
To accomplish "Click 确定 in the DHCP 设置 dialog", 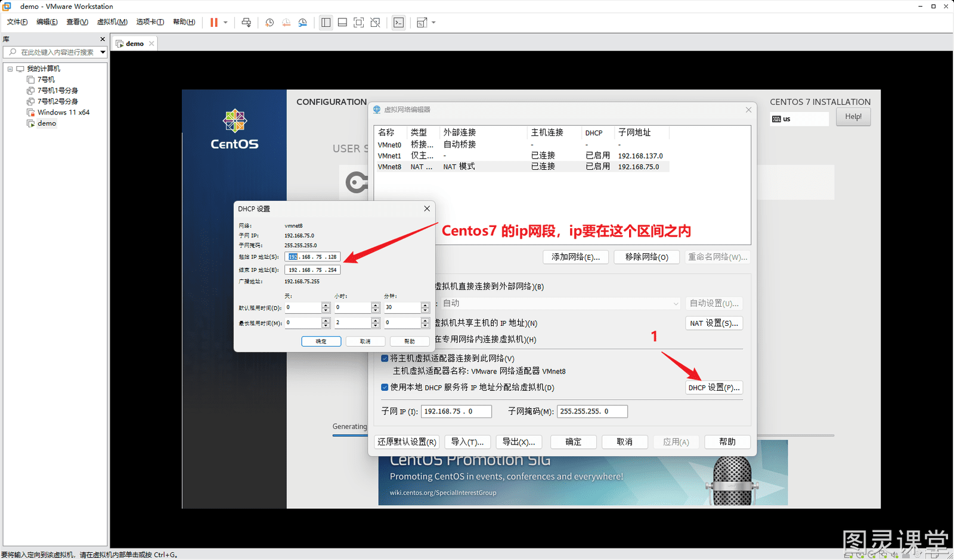I will tap(321, 341).
